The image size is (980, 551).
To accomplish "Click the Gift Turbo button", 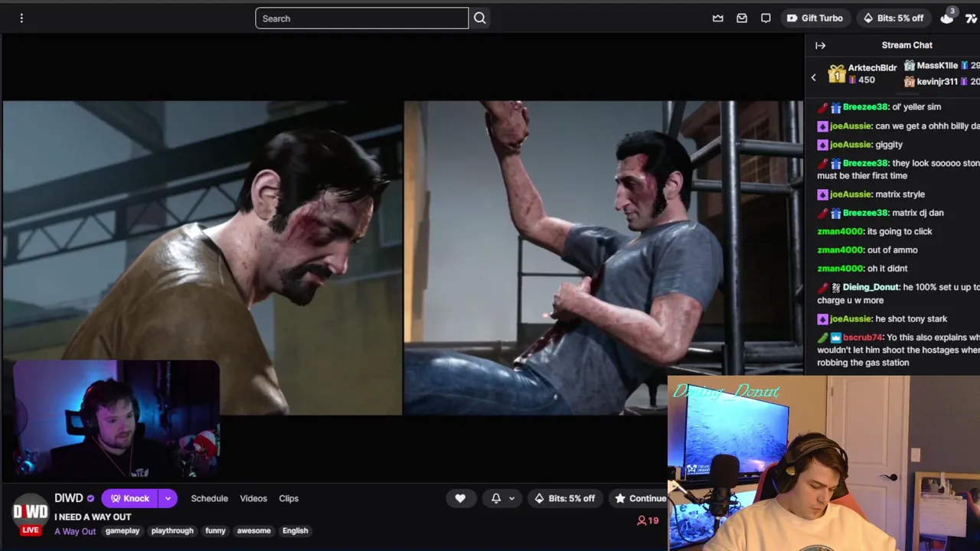I will pyautogui.click(x=815, y=18).
